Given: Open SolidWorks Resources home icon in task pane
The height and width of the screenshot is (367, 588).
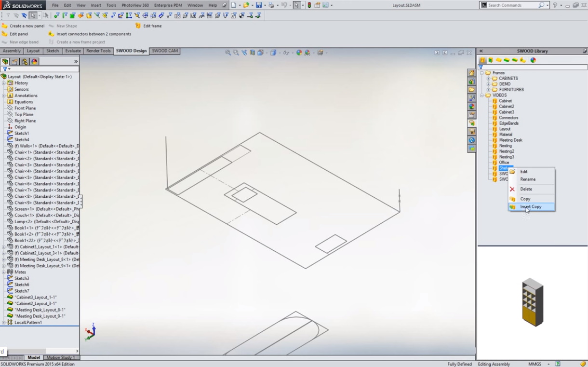Looking at the screenshot, I should (472, 73).
